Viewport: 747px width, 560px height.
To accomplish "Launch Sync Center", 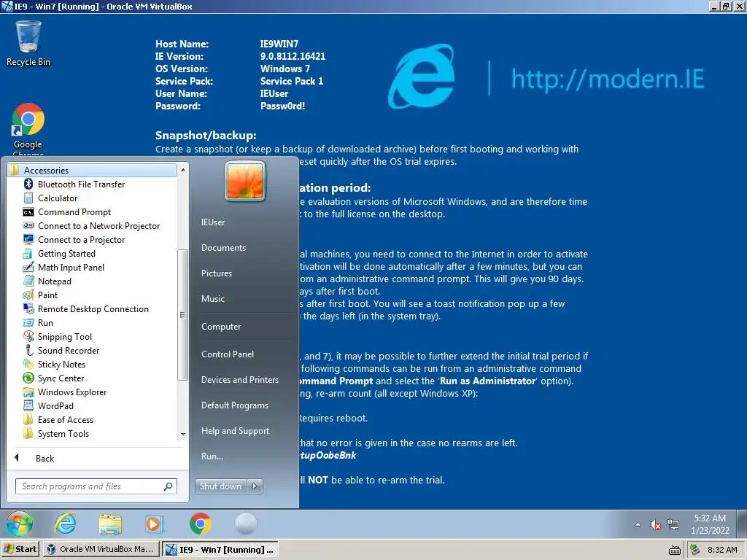I will pos(61,378).
